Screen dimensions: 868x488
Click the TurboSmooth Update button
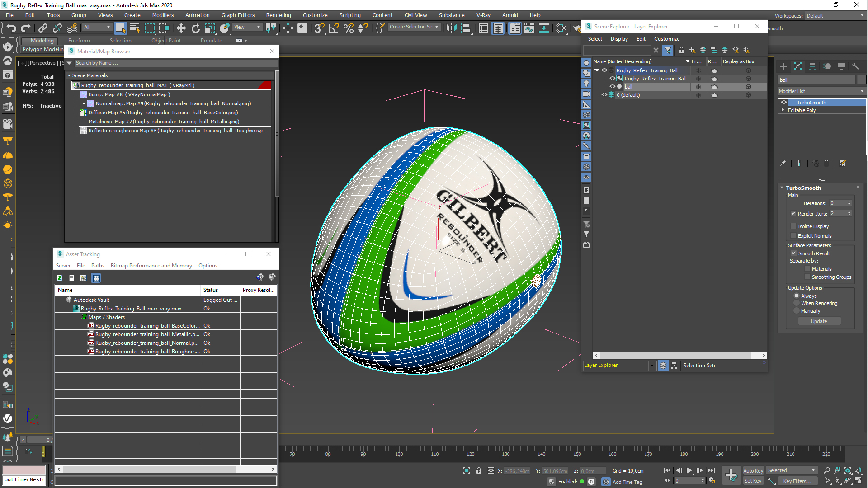pyautogui.click(x=819, y=321)
